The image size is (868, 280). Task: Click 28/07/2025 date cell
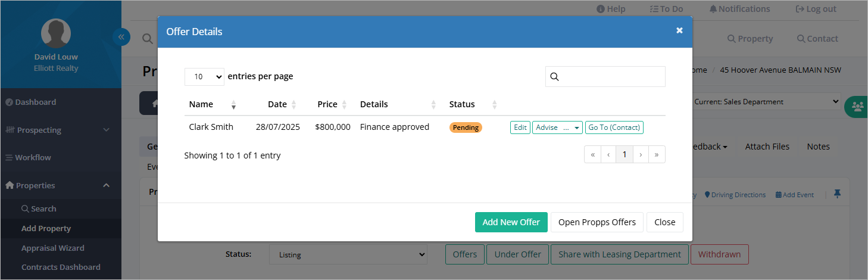tap(278, 127)
